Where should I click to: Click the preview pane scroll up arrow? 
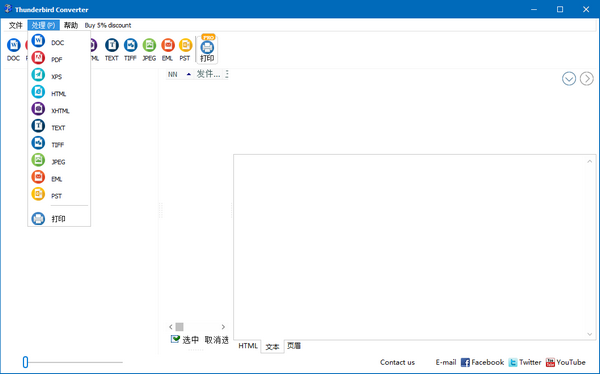tap(590, 161)
